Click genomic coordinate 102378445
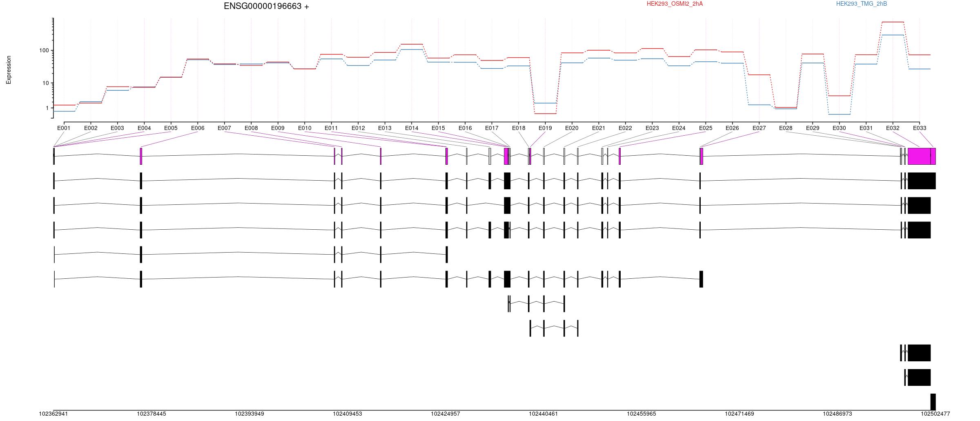This screenshot has height=421, width=980. tap(151, 414)
